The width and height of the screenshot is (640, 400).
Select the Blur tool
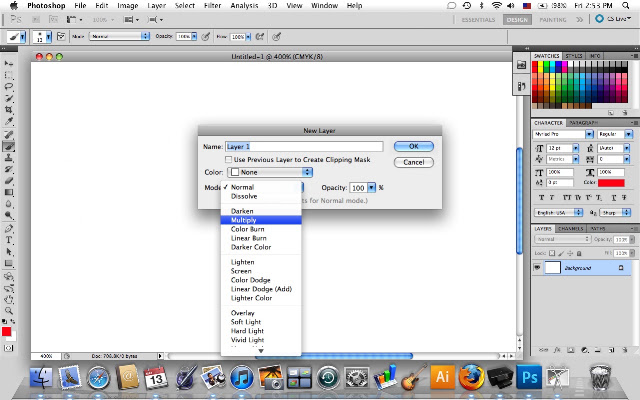(9, 204)
